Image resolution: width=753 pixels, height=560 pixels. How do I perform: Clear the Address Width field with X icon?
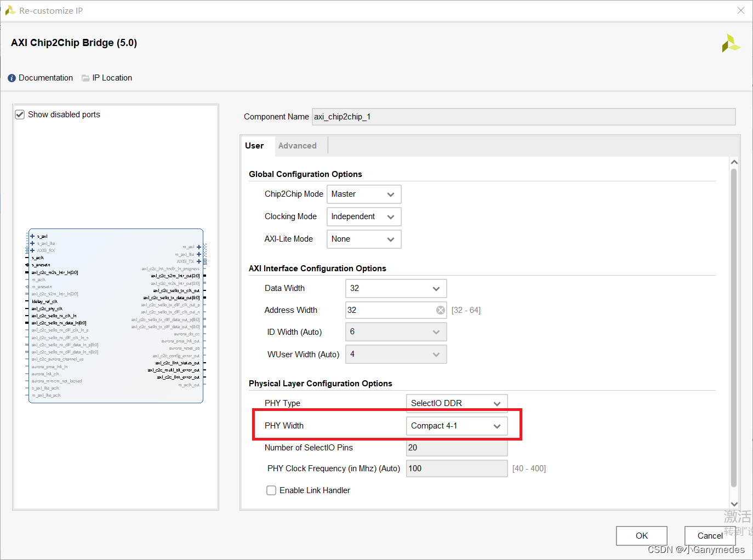pyautogui.click(x=441, y=310)
